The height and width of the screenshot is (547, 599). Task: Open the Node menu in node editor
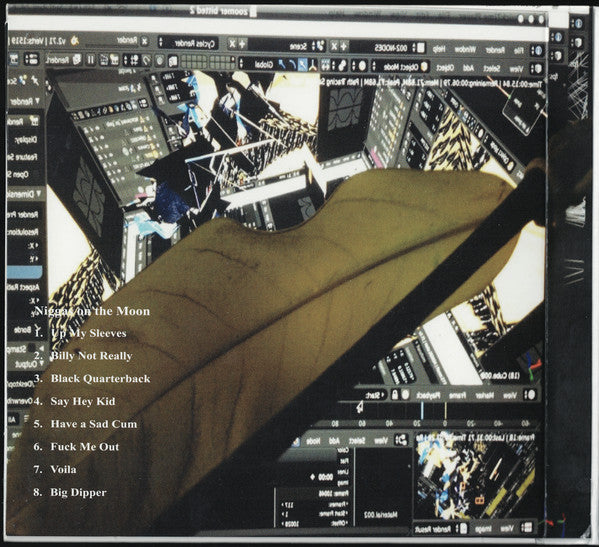[313, 441]
